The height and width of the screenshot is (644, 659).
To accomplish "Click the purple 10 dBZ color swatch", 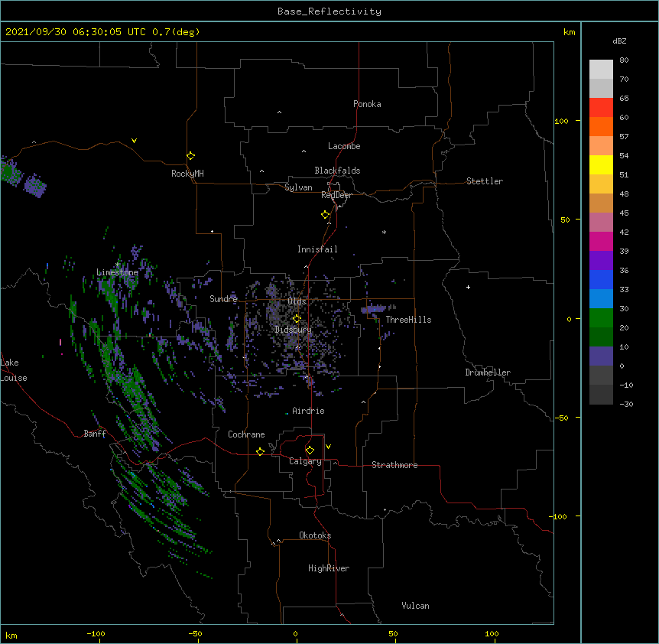I will (x=601, y=356).
